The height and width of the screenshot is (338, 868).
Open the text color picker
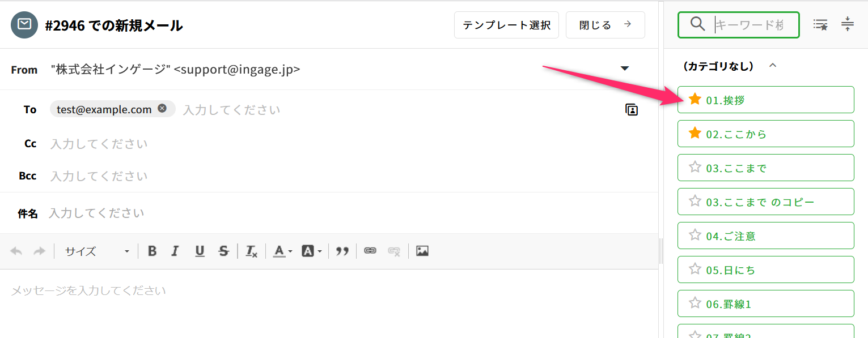tap(282, 251)
